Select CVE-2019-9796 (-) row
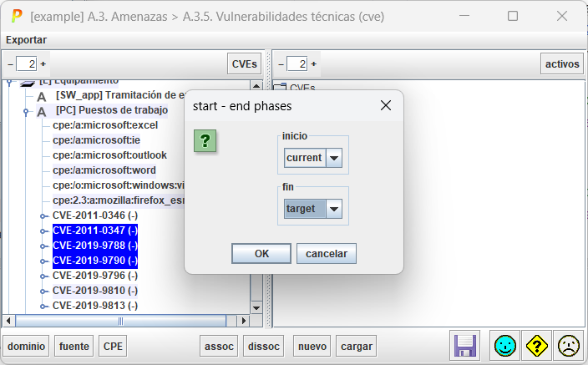 point(95,276)
